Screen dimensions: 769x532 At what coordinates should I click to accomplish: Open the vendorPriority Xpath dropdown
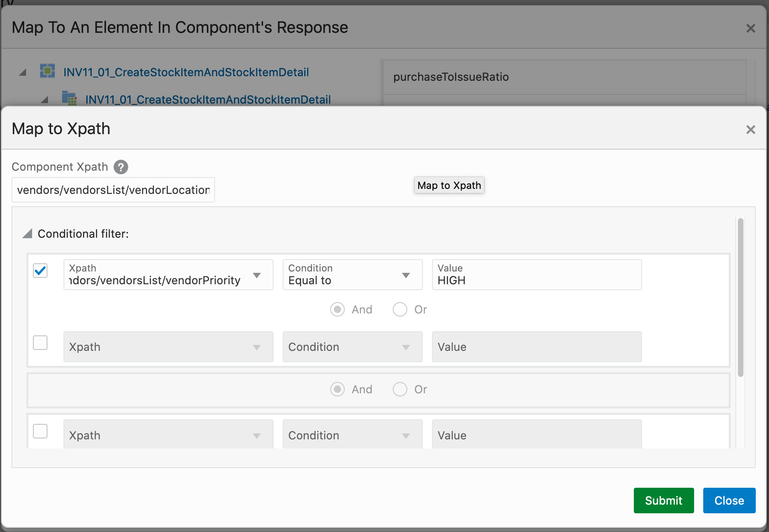point(257,275)
